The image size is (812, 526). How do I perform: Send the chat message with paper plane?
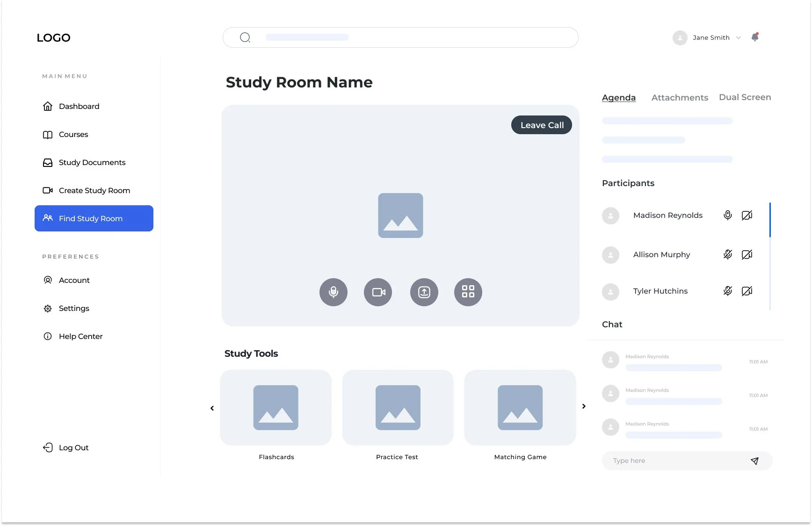(754, 461)
